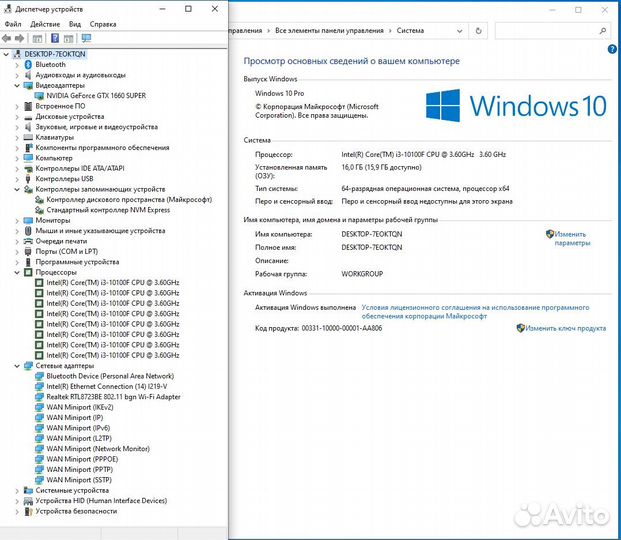
Task: Click the Realtek RTL8723BE Wi-Fi Adapter icon
Action: click(39, 397)
